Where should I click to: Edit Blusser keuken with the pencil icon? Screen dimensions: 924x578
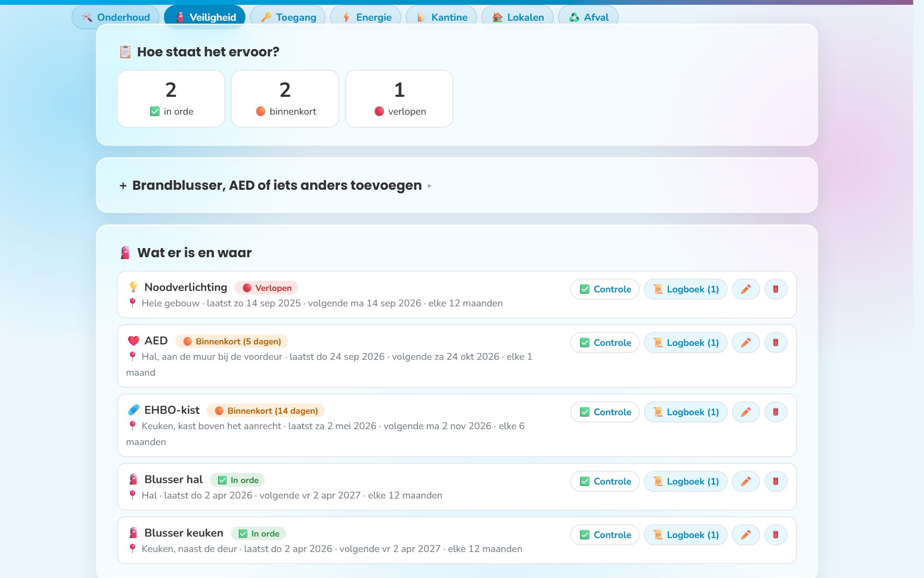tap(745, 535)
